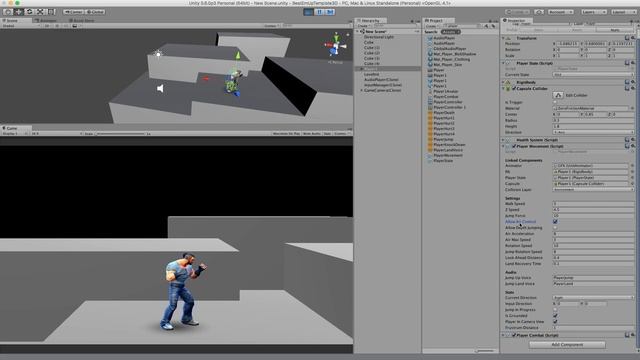Expand GameCamera(Clone) in Hierarchy
The image size is (640, 360).
(362, 90)
